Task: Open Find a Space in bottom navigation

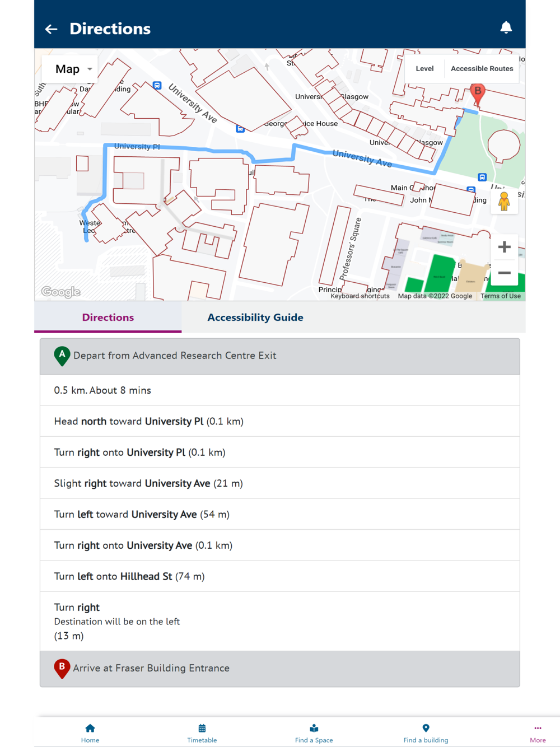Action: pos(314,733)
